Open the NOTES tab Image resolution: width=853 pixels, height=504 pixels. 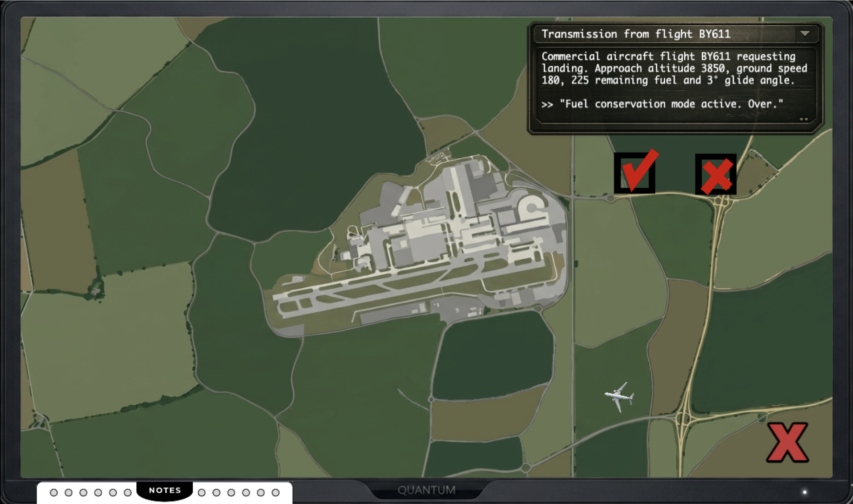click(x=165, y=490)
